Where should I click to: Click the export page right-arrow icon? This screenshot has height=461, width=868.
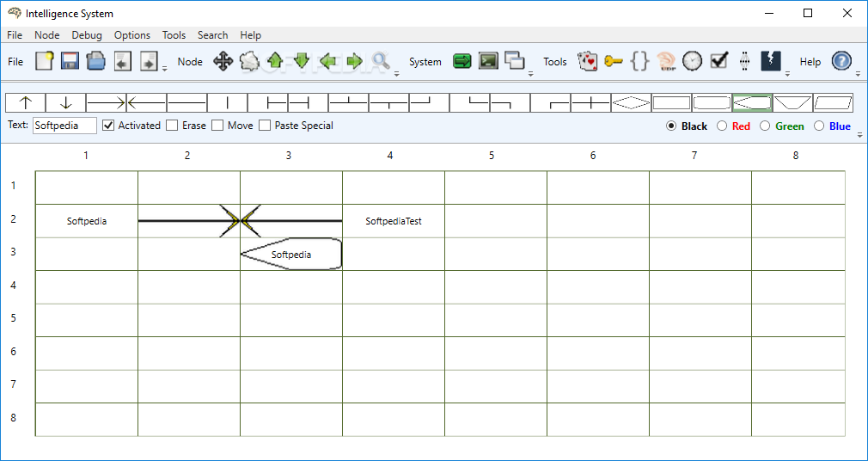click(149, 61)
